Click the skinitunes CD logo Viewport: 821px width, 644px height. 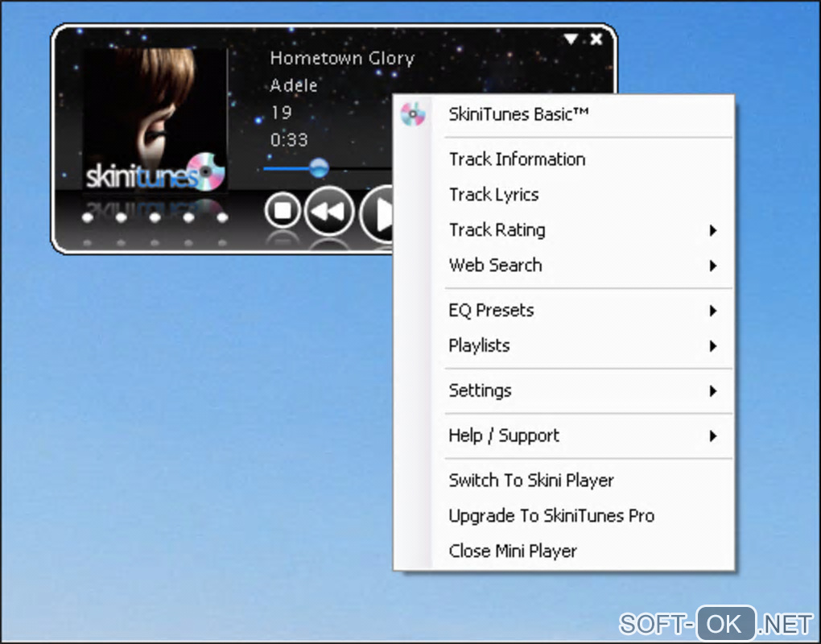(206, 171)
